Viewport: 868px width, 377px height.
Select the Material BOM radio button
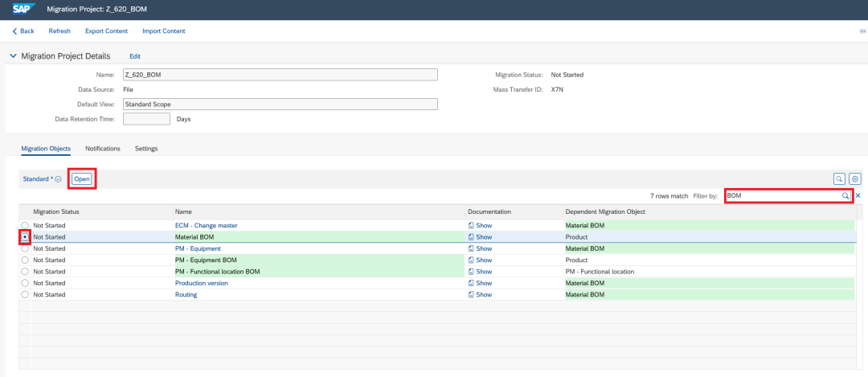pos(25,237)
